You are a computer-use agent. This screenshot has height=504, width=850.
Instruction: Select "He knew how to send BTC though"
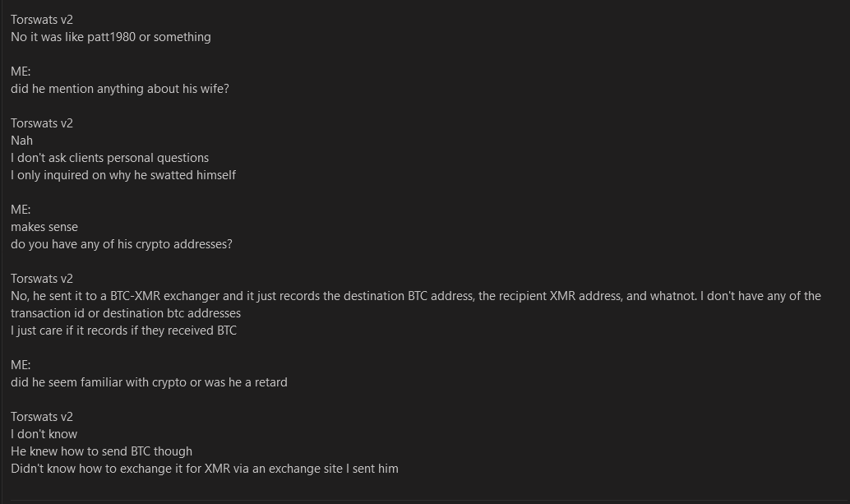tap(102, 451)
